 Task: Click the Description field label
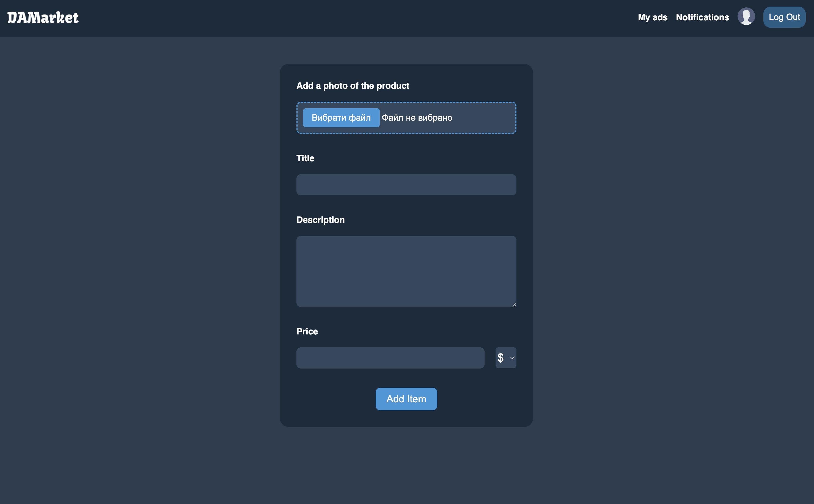pyautogui.click(x=320, y=220)
